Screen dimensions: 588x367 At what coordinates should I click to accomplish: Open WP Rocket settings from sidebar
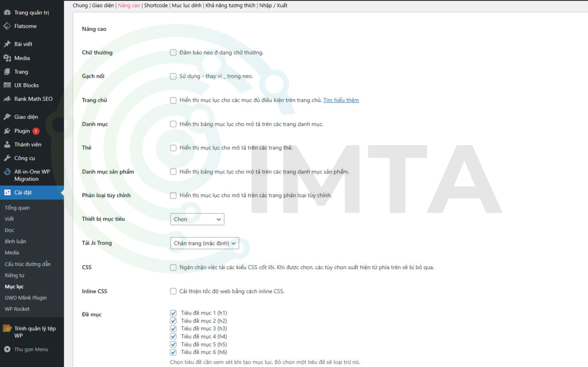(17, 309)
